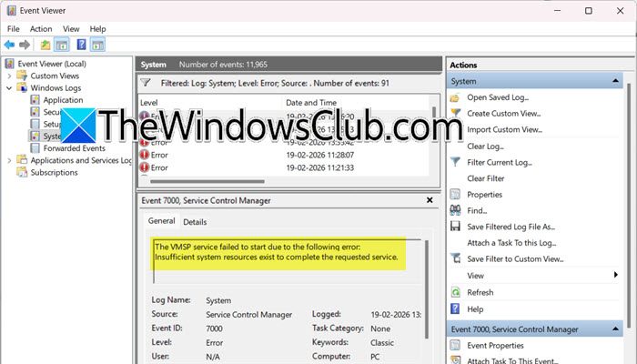This screenshot has width=637, height=364.
Task: Click the Filter Current Log funnel icon
Action: (x=455, y=162)
